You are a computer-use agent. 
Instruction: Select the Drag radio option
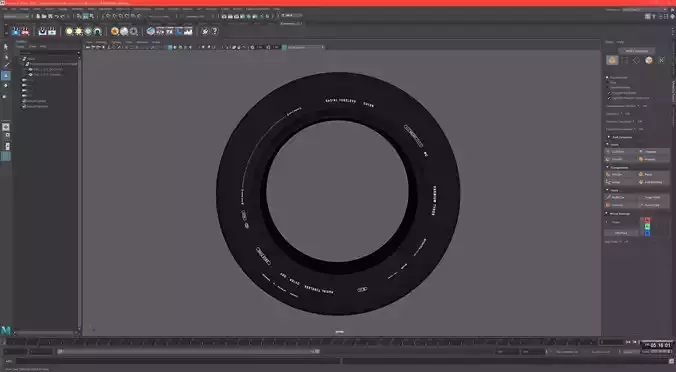(x=607, y=82)
